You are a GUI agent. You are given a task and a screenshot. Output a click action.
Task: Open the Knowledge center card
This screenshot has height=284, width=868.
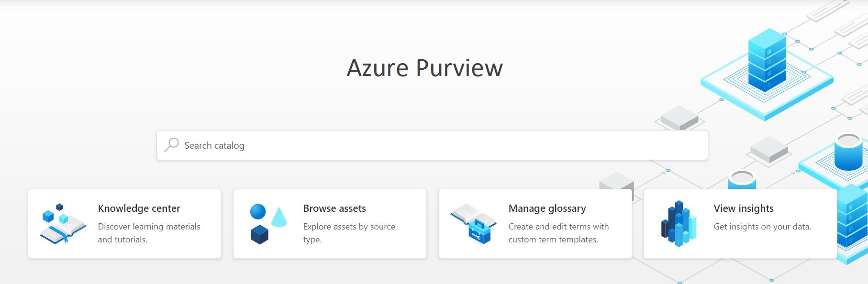pos(124,223)
